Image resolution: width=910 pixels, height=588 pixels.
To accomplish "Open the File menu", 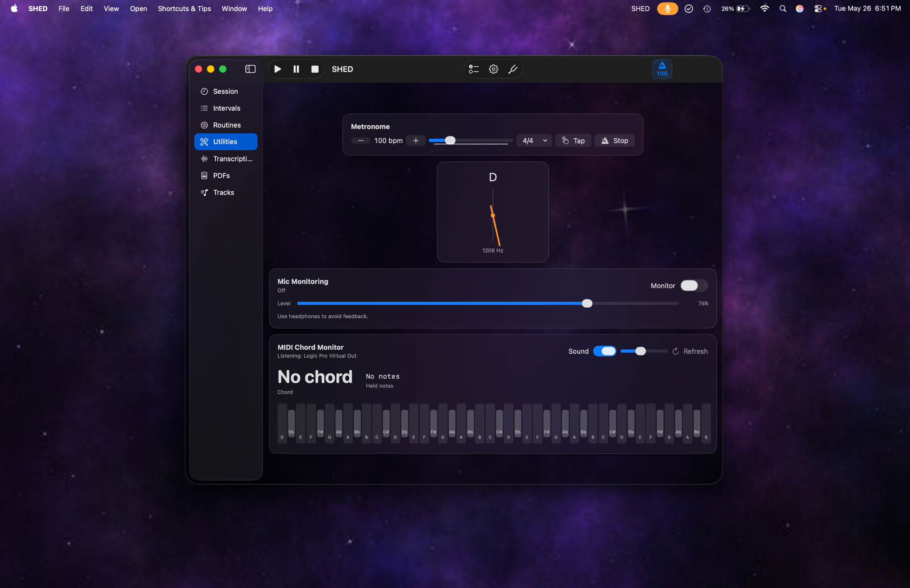I will (64, 8).
